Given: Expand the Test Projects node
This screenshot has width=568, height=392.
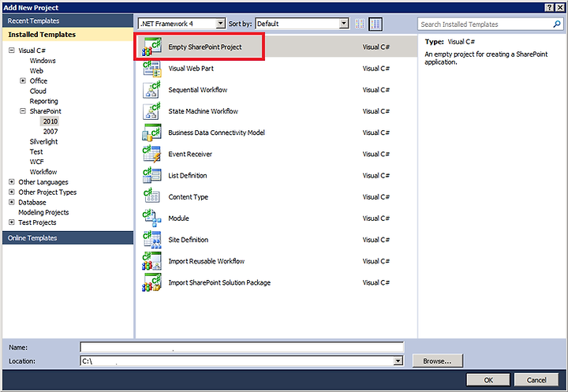Looking at the screenshot, I should point(12,222).
